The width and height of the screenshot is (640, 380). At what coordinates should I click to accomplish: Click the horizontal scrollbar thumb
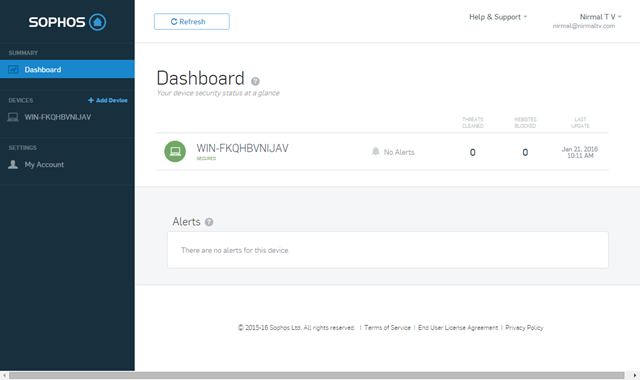316,376
